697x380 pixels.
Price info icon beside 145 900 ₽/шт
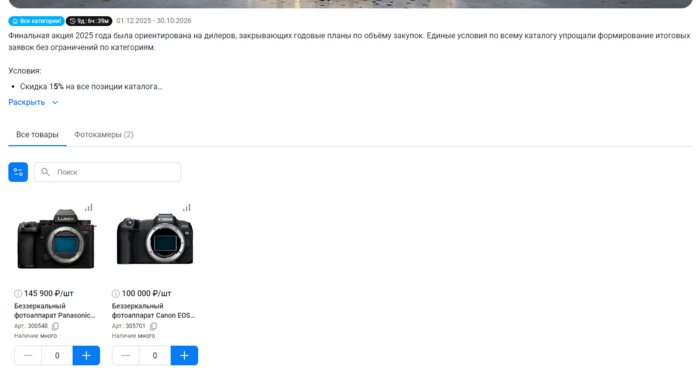pyautogui.click(x=18, y=293)
